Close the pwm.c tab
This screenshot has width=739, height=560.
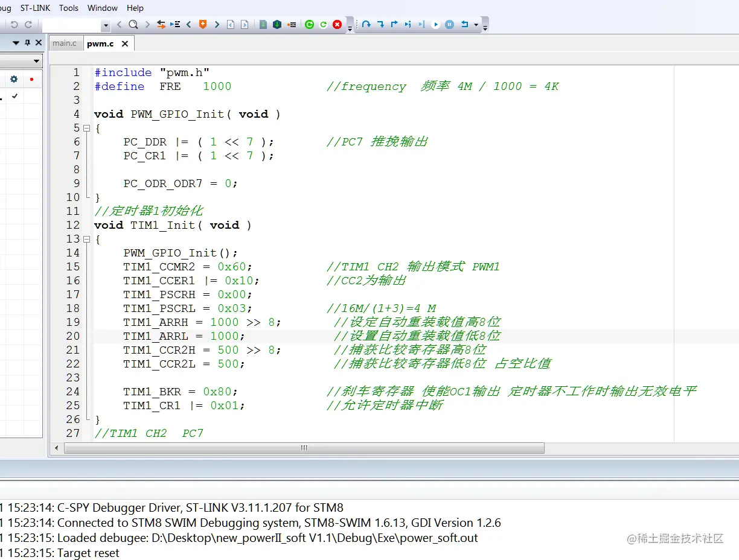[125, 43]
